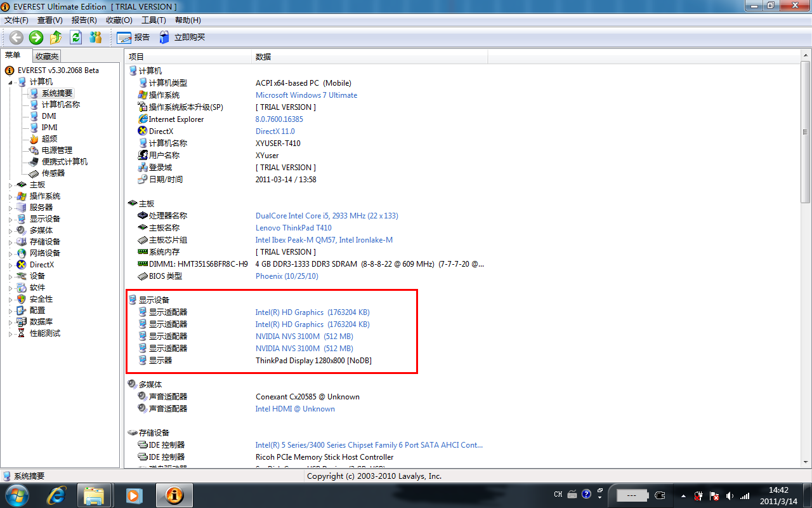
Task: Expand the 操作系统 tree node
Action: click(x=11, y=196)
